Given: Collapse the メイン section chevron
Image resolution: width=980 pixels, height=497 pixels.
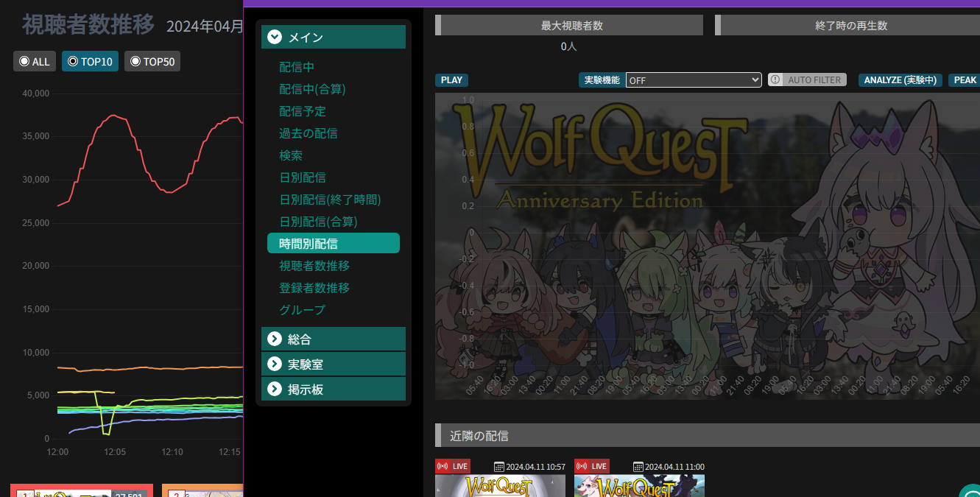Looking at the screenshot, I should (275, 37).
